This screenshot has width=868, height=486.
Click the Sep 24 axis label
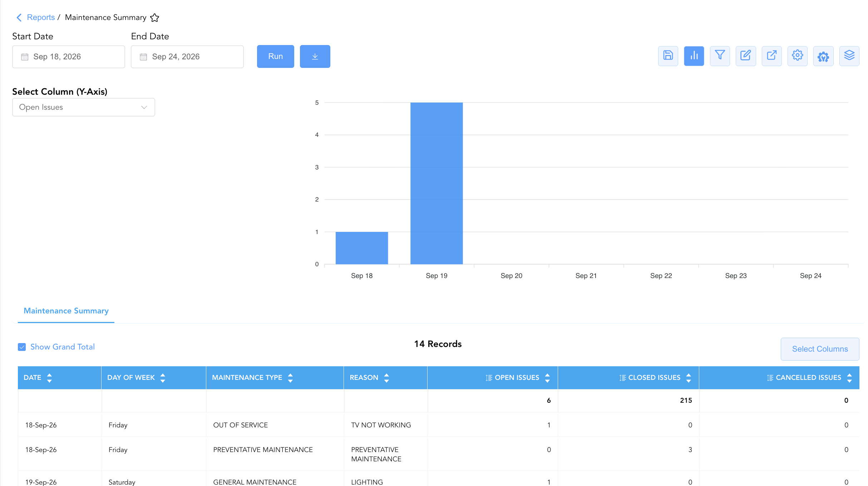click(810, 276)
